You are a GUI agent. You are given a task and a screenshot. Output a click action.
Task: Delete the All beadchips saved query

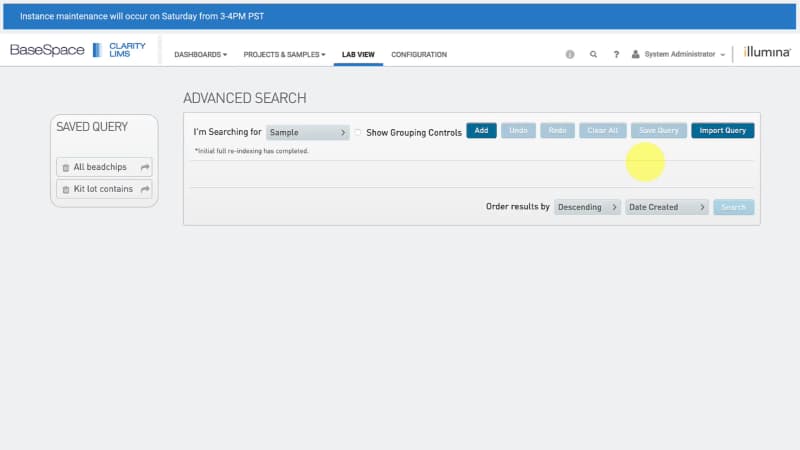[66, 167]
